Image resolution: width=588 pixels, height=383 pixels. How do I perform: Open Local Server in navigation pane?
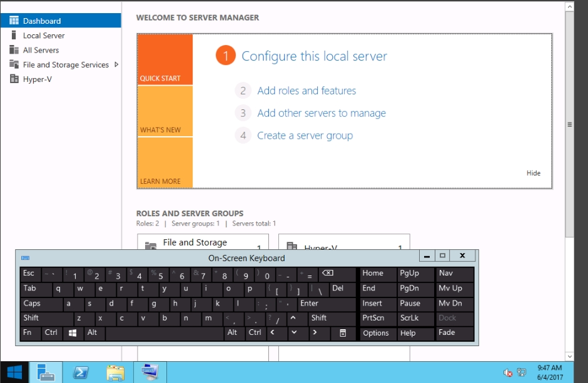(61, 35)
